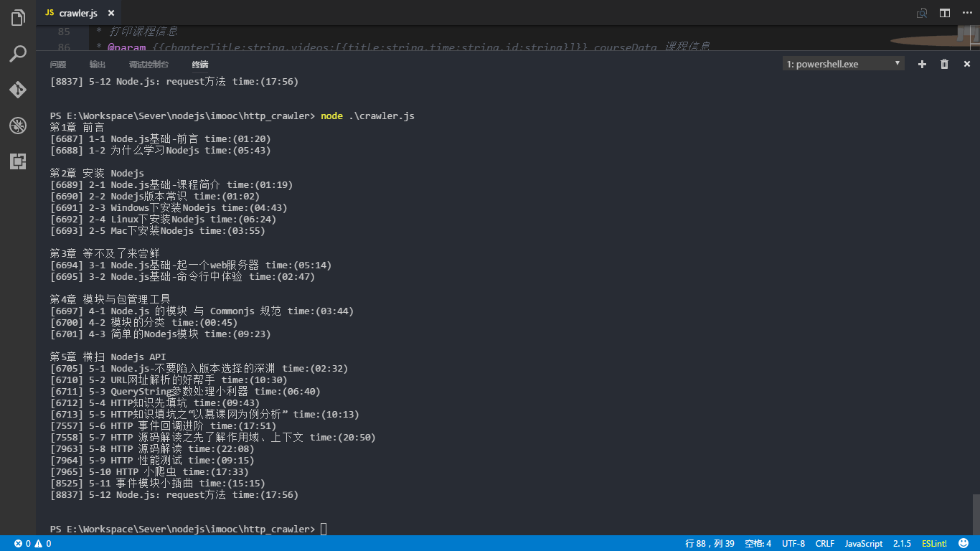Click the split editor icon
This screenshot has height=551, width=980.
point(945,13)
